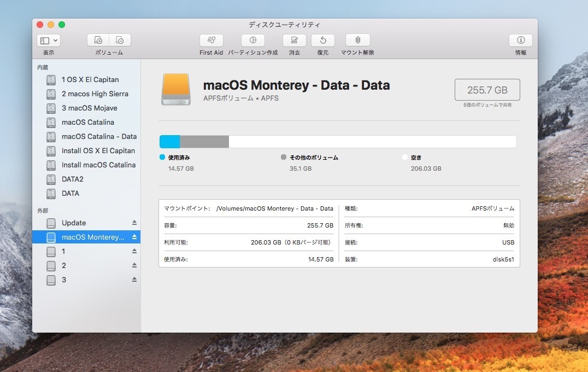Open the info (情報) panel
The height and width of the screenshot is (372, 588).
[520, 40]
